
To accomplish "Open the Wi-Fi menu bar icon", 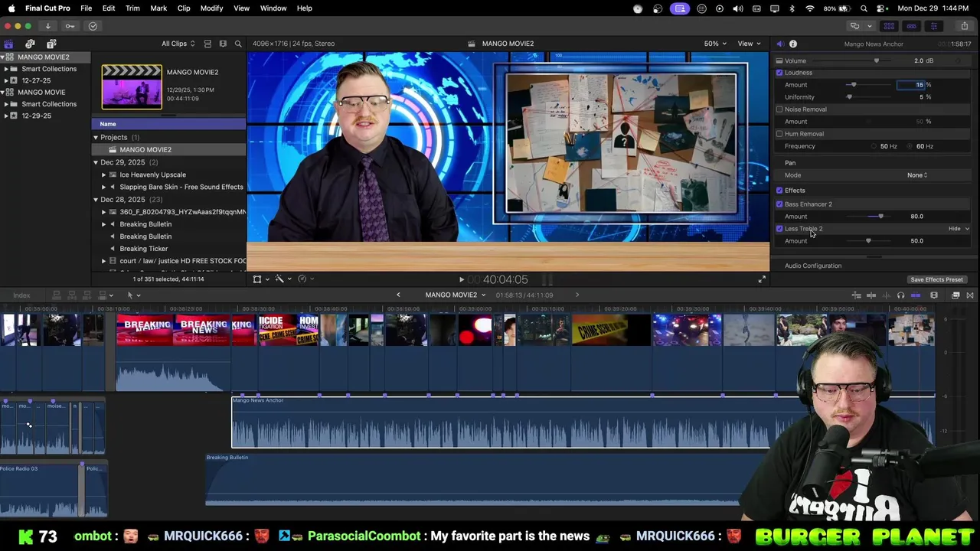I will click(x=810, y=8).
